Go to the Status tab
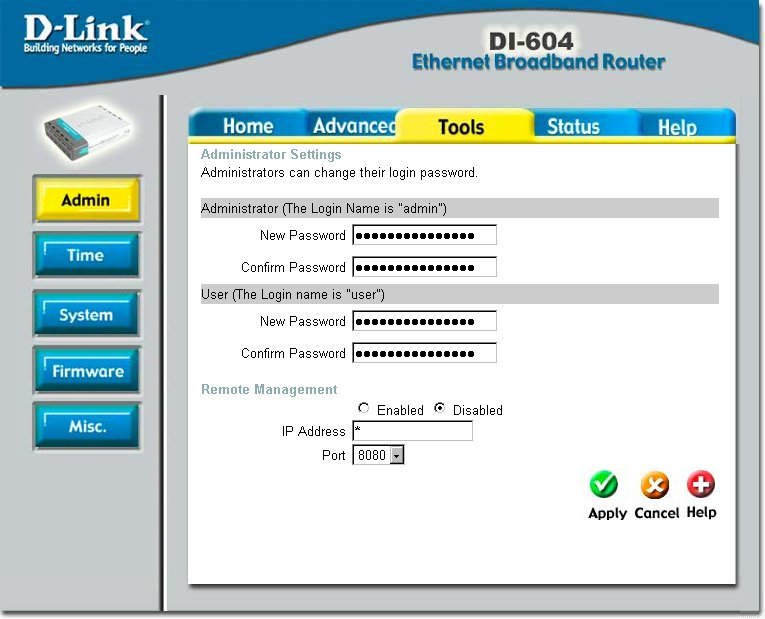This screenshot has width=765, height=619. click(x=573, y=126)
